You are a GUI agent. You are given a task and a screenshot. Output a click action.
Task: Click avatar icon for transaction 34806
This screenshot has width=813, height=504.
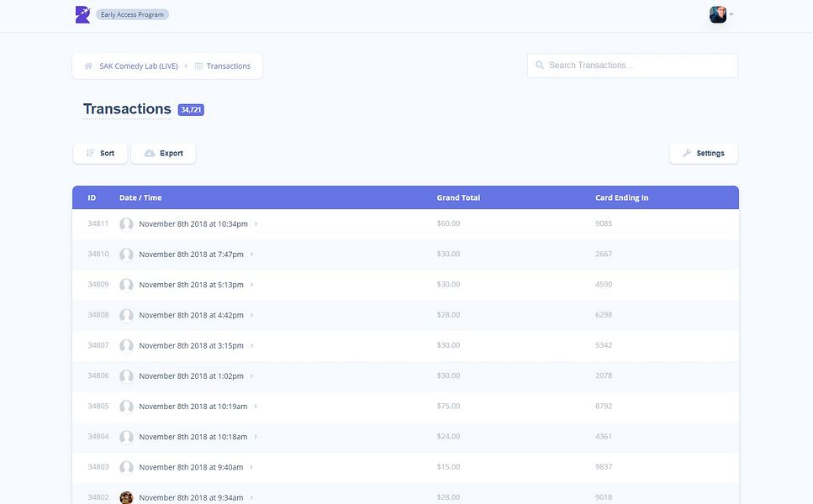pos(126,376)
